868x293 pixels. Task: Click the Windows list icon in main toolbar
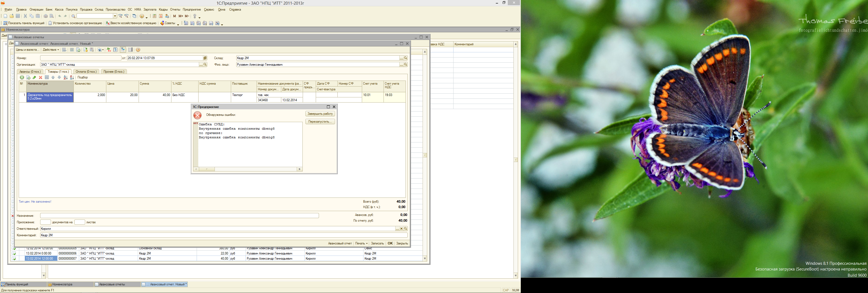pyautogui.click(x=134, y=16)
